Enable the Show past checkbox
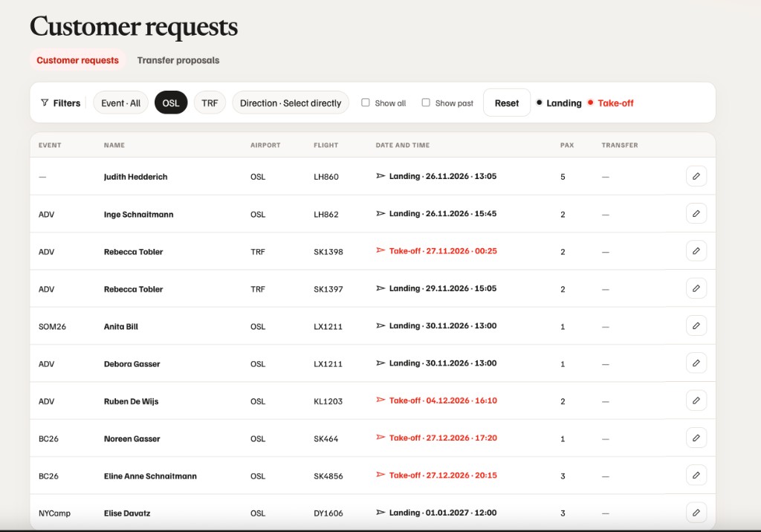The image size is (761, 532). click(x=426, y=103)
